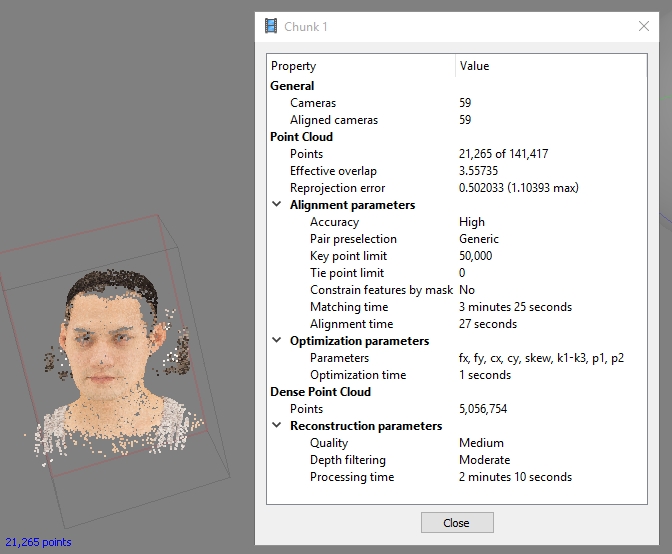Select the Pair preselection row
672x554 pixels.
click(x=353, y=239)
